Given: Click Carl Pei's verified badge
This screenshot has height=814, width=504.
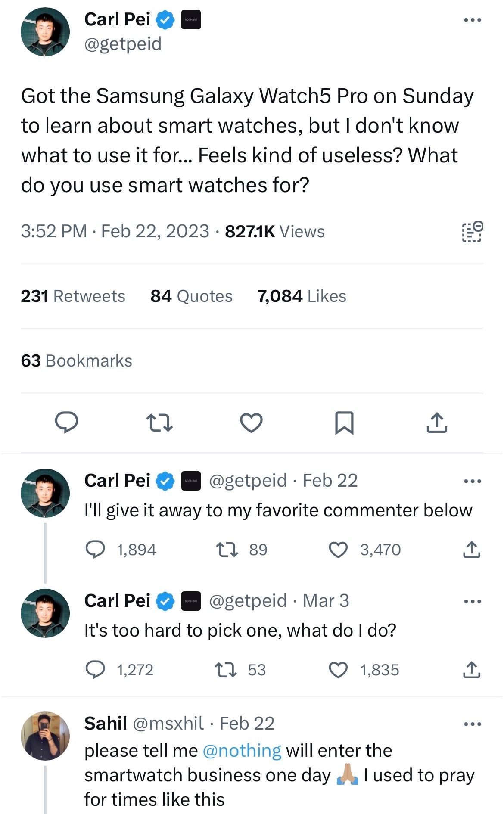Looking at the screenshot, I should (165, 19).
